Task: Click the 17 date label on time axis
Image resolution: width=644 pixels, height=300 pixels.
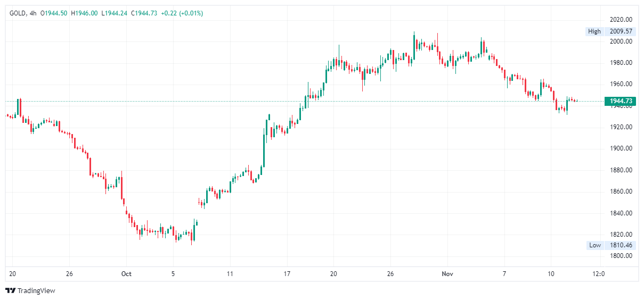Action: [287, 274]
